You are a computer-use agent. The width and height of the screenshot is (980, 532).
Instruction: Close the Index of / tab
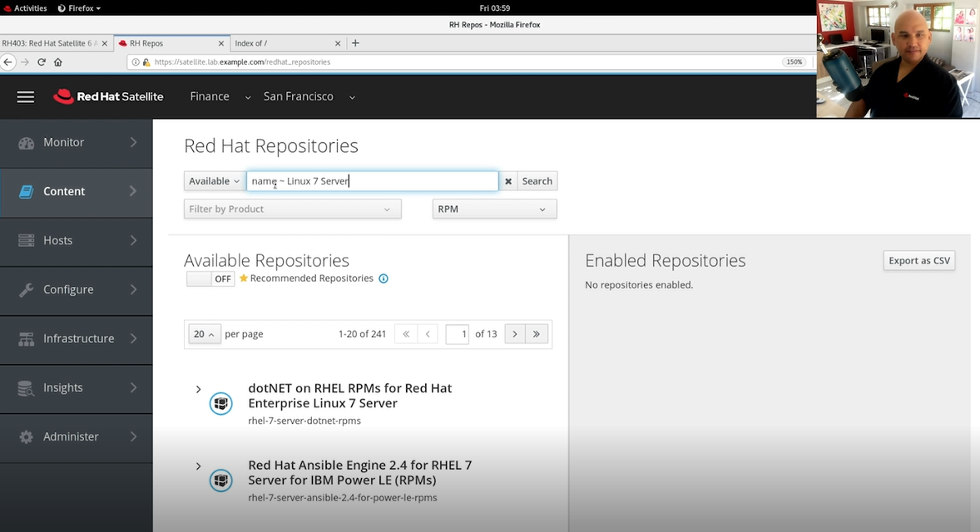tap(338, 43)
